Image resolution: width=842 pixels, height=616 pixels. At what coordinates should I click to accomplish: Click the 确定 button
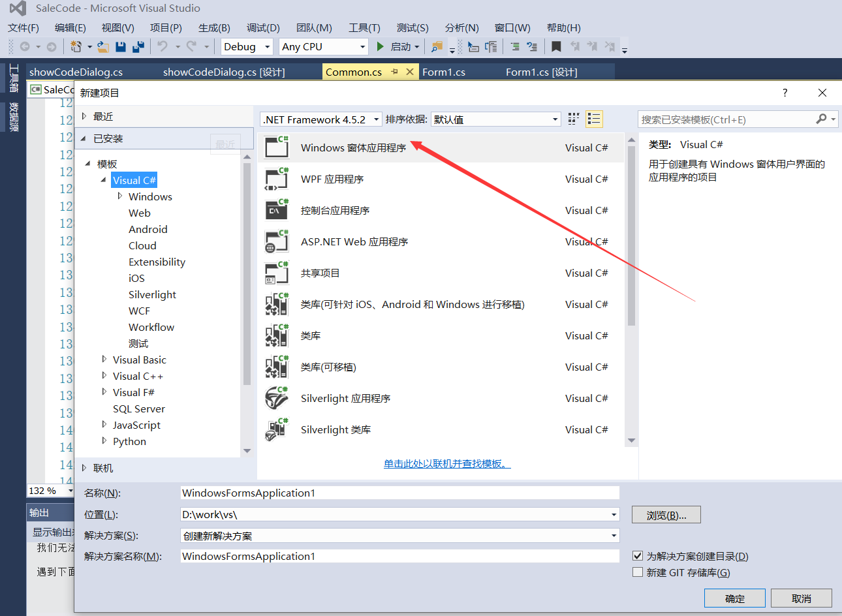[735, 598]
